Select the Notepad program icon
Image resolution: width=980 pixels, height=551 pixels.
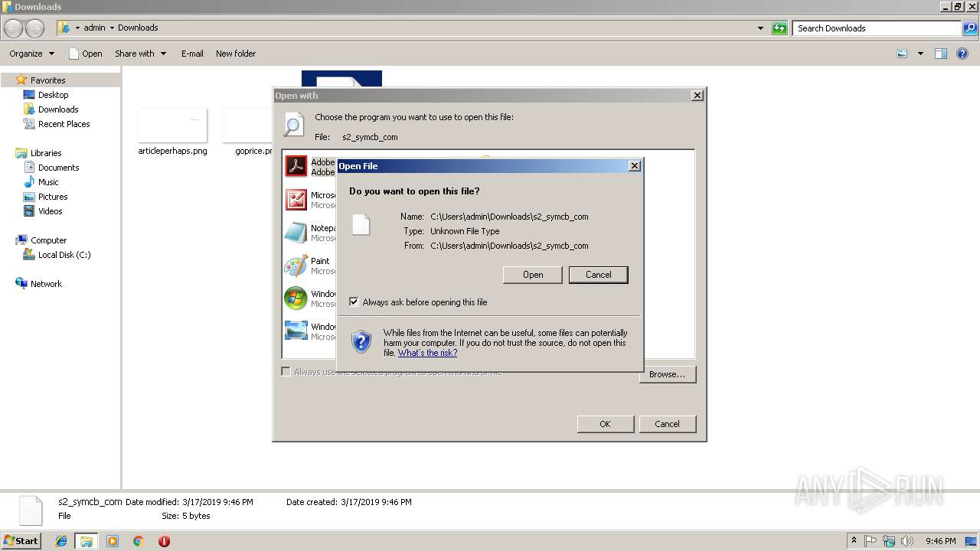296,233
